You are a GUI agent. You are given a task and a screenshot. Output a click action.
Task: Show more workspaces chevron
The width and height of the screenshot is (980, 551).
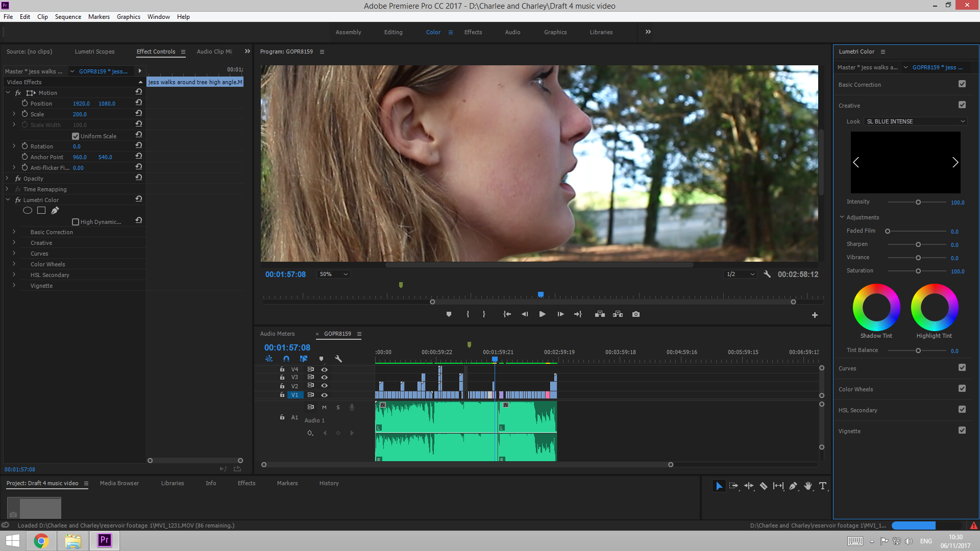pyautogui.click(x=648, y=32)
